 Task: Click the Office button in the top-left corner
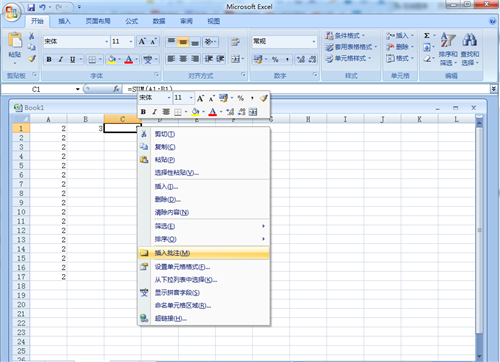12,12
